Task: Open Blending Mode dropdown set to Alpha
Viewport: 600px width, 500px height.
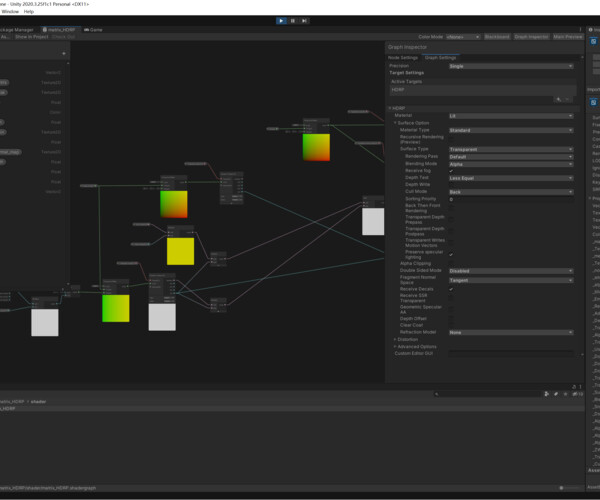Action: [x=511, y=164]
